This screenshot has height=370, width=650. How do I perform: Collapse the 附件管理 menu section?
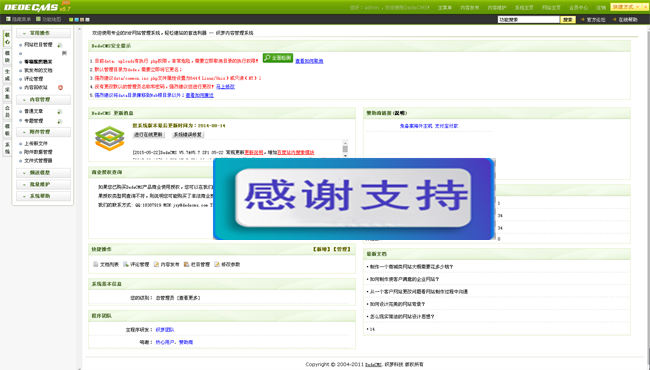[43, 132]
